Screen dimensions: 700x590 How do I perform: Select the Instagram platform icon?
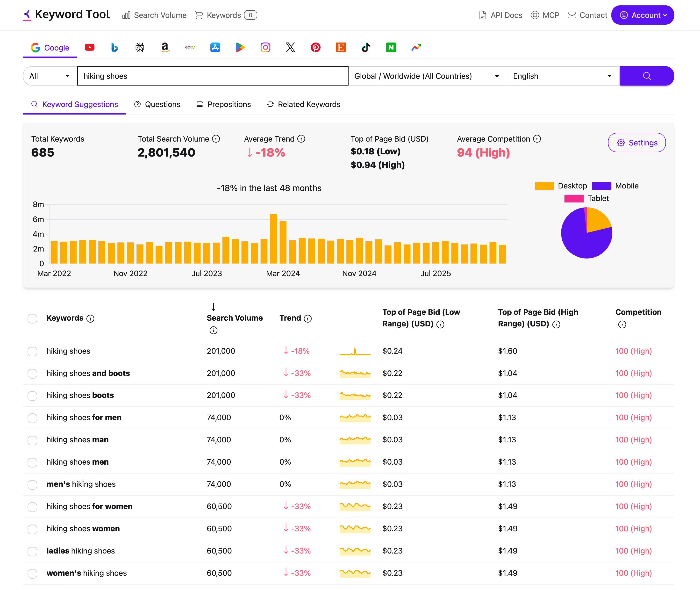click(265, 48)
